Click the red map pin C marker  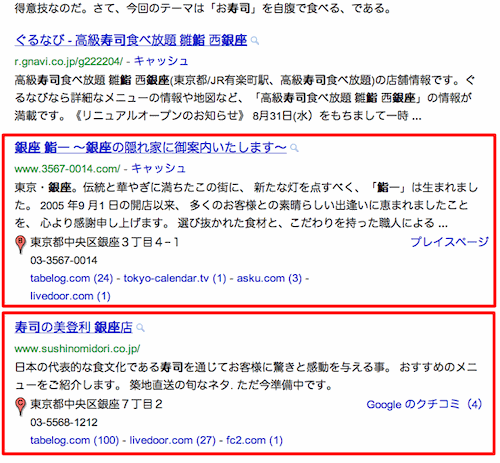tap(21, 406)
